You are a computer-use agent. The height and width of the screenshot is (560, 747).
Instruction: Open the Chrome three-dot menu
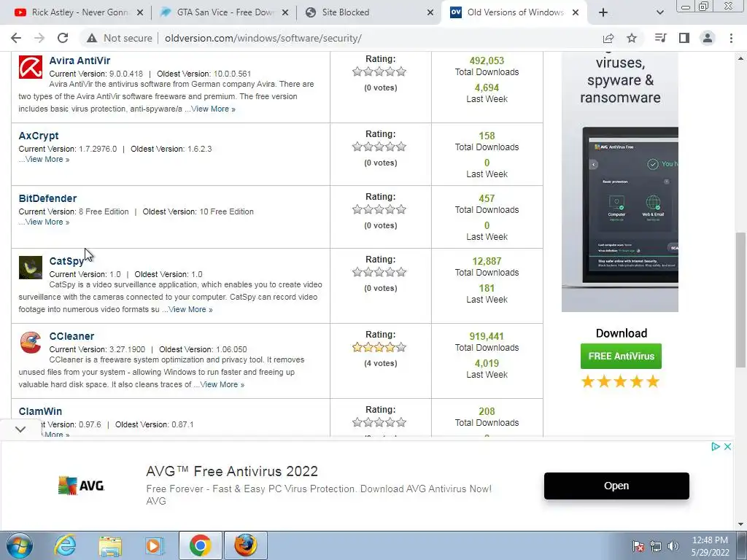point(731,38)
